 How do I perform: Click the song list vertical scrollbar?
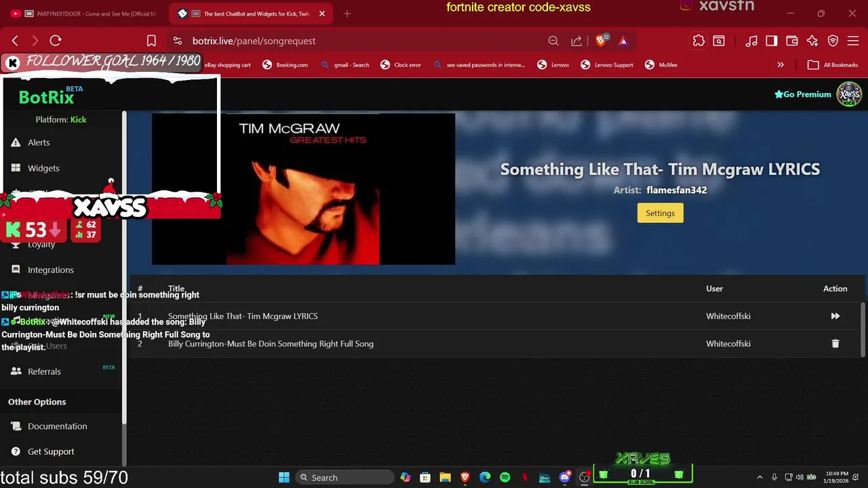864,329
